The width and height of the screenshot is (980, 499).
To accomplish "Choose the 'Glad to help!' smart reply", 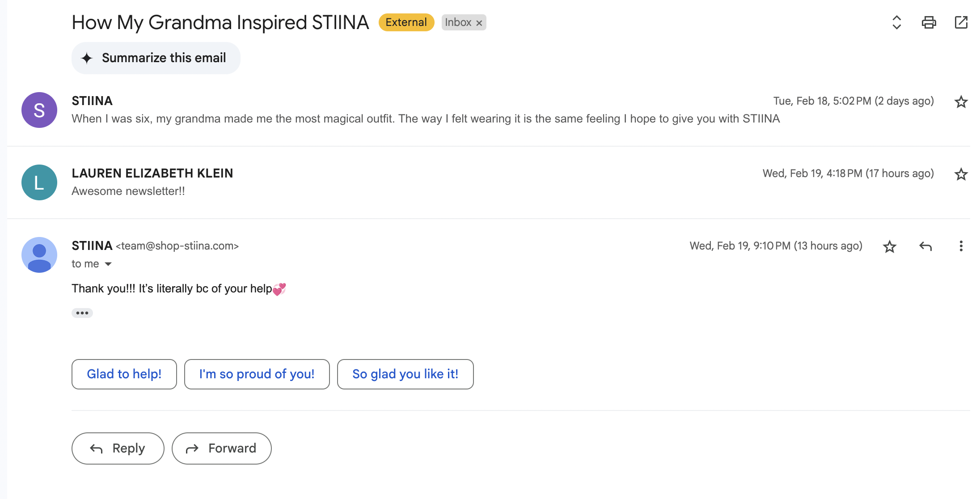I will (x=124, y=374).
